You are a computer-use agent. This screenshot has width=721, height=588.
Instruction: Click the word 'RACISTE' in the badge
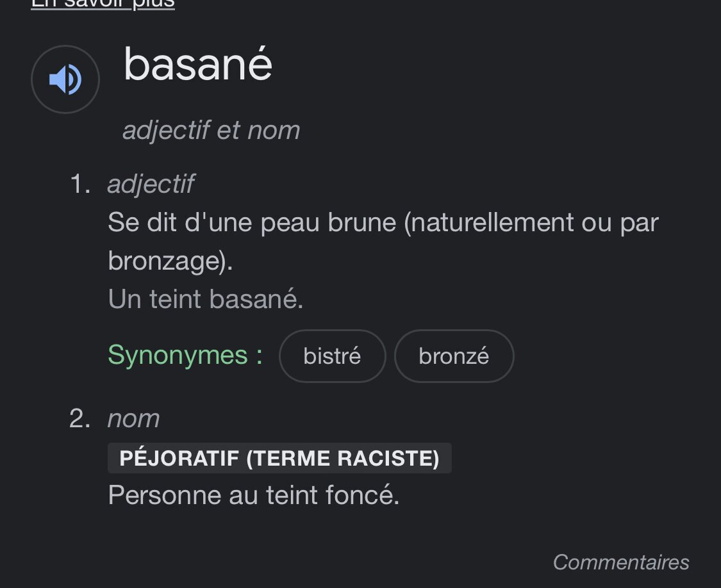click(388, 458)
